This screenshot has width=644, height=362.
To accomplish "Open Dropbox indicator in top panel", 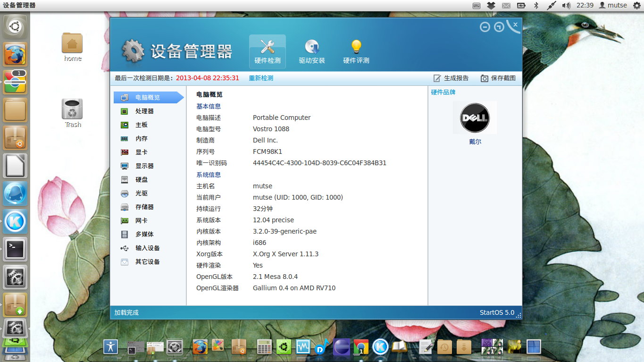I will pyautogui.click(x=491, y=5).
